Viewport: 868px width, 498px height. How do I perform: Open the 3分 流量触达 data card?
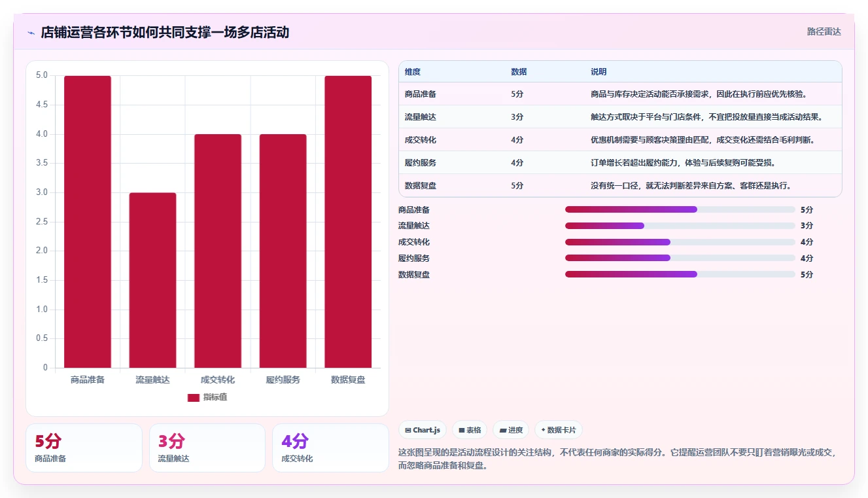point(207,448)
